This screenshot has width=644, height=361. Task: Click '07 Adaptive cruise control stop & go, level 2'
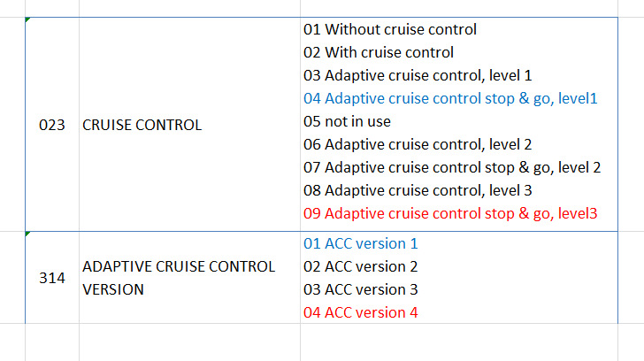click(452, 167)
